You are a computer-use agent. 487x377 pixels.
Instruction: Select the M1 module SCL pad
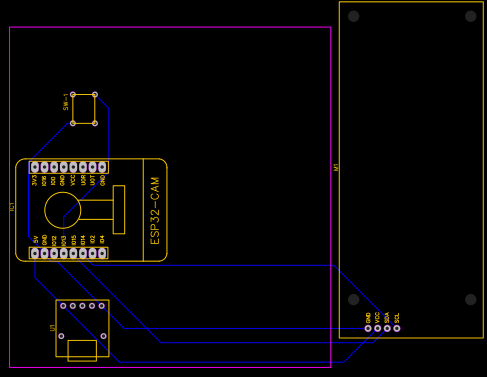point(397,328)
